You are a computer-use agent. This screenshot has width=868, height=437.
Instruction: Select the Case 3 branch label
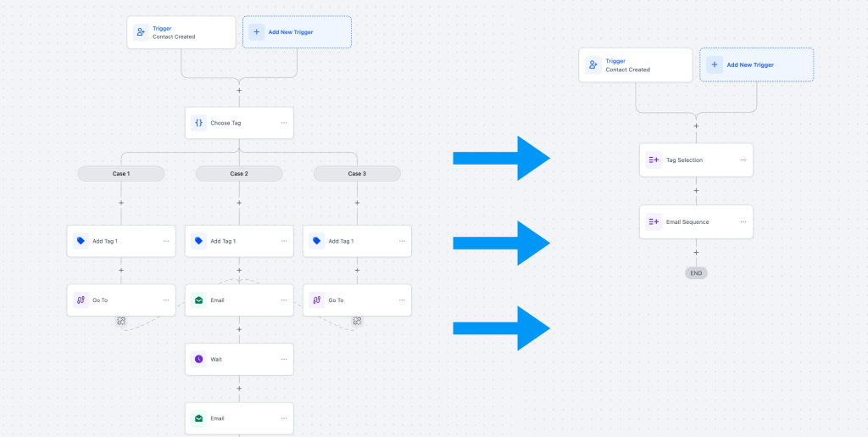pyautogui.click(x=357, y=173)
